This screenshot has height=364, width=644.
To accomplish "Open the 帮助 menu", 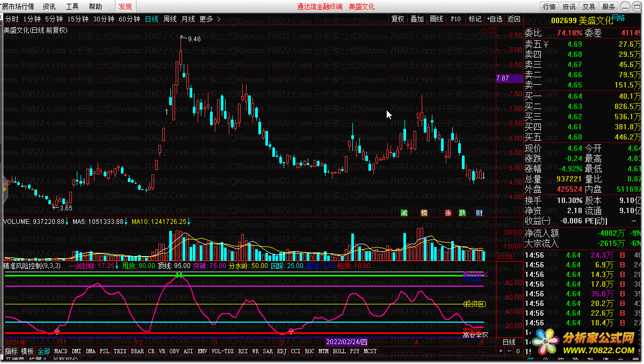I will (95, 6).
